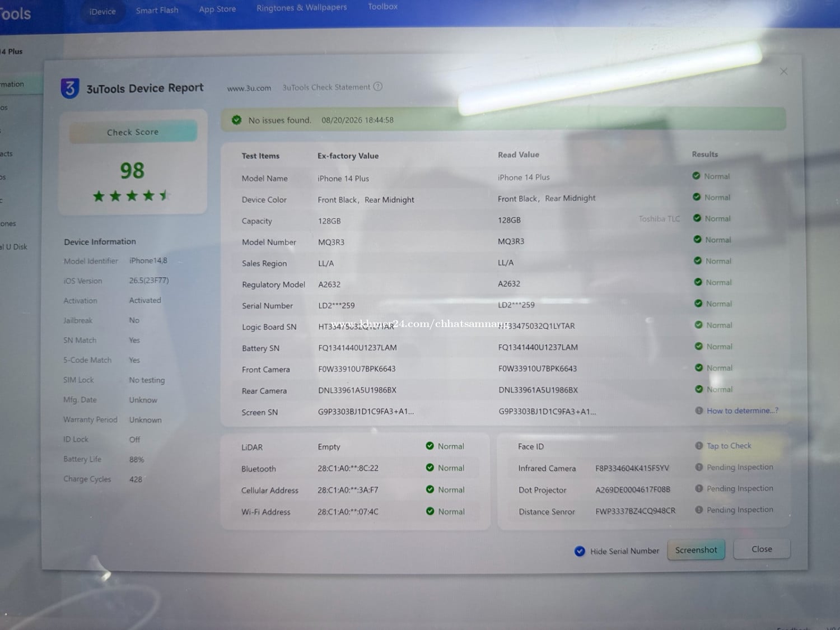Click the green check icon beside No issues found
This screenshot has height=630, width=840.
pos(236,120)
